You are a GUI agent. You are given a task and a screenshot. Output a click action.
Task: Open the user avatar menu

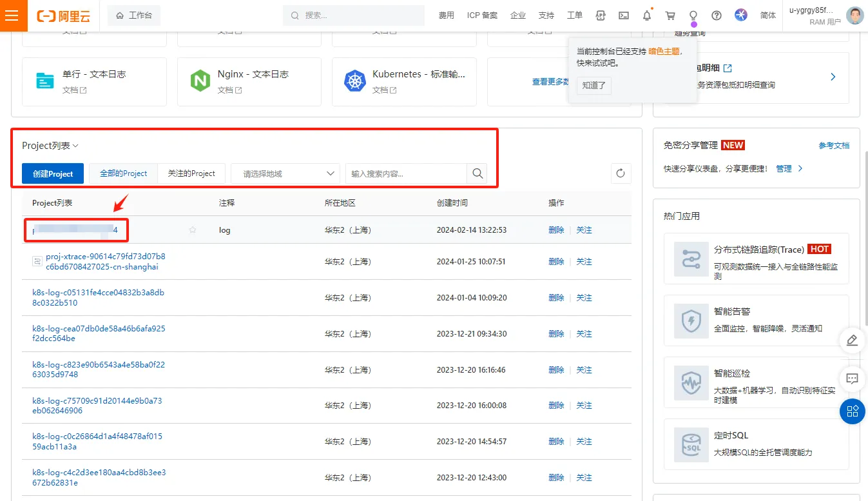point(854,15)
